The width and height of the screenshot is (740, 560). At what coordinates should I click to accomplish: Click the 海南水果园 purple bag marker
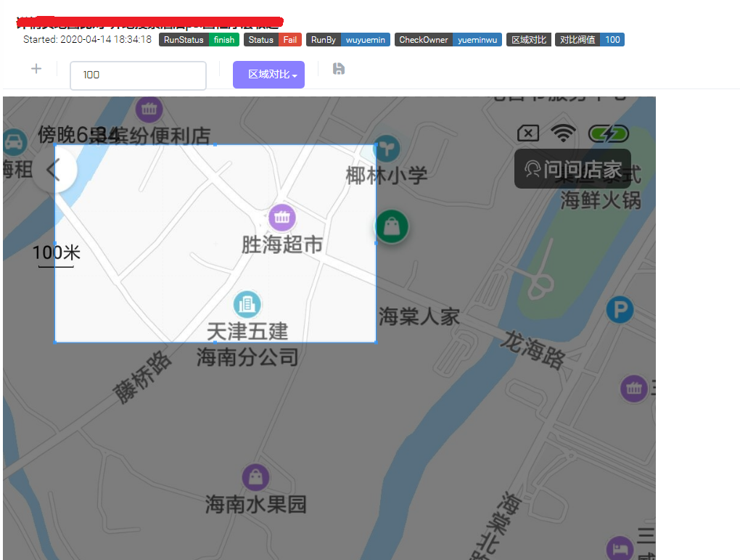coord(256,477)
